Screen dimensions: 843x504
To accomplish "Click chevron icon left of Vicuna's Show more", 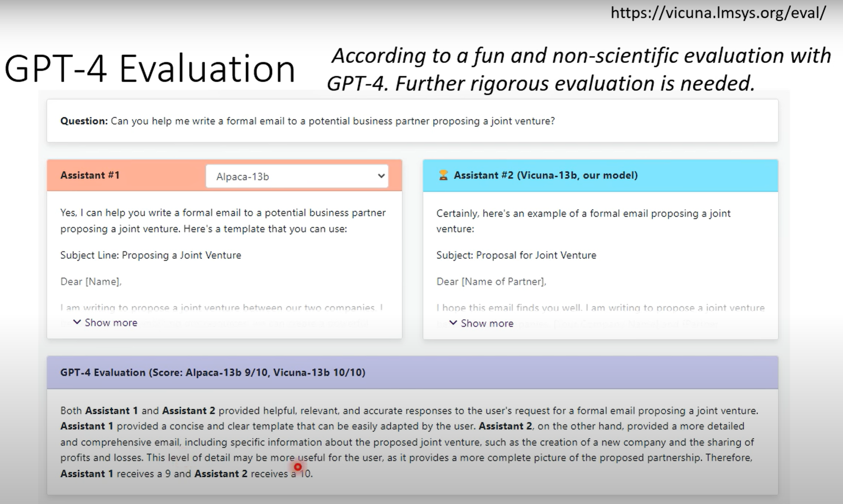I will [x=453, y=323].
